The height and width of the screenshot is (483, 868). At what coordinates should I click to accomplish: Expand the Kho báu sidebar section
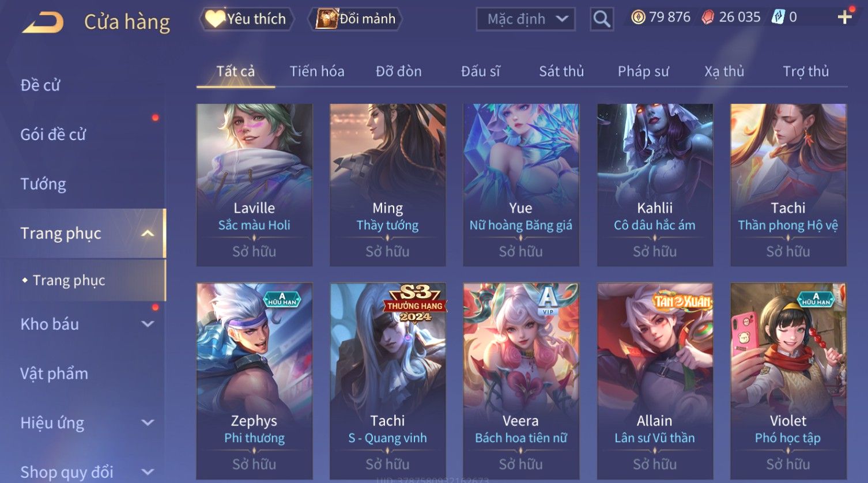148,324
